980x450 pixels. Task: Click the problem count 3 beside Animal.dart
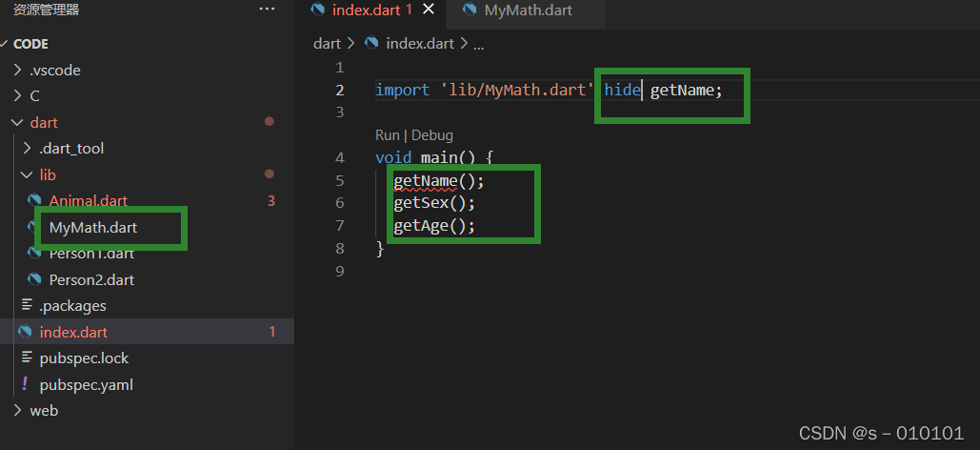coord(271,201)
